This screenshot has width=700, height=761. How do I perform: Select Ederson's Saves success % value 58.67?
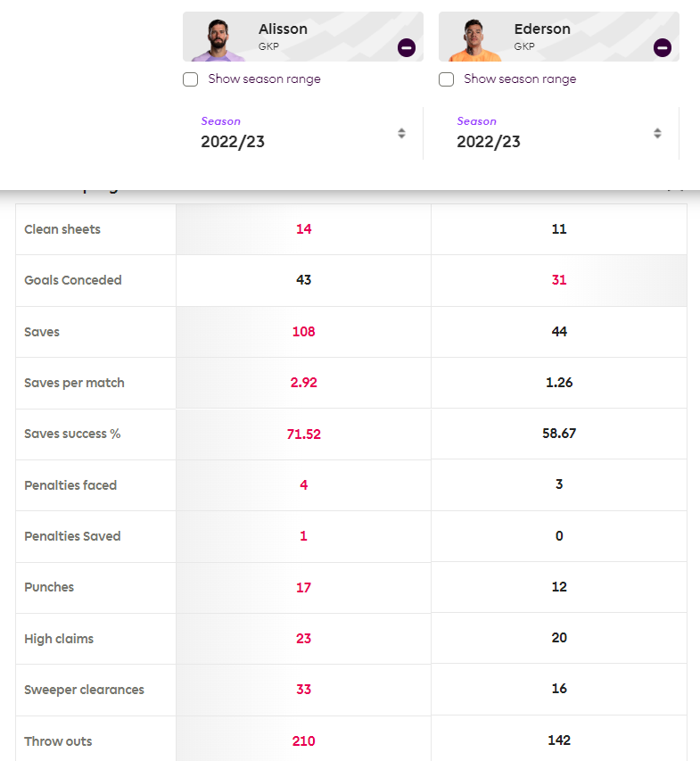tap(559, 433)
